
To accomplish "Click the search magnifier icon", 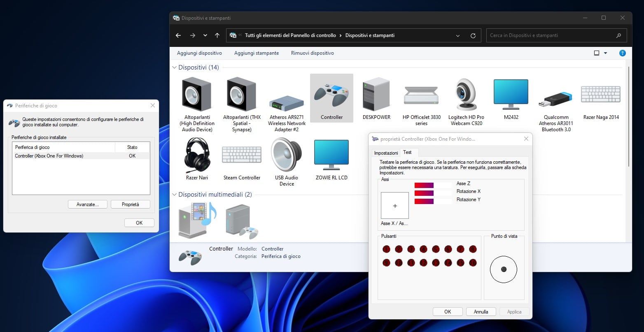I will click(618, 35).
